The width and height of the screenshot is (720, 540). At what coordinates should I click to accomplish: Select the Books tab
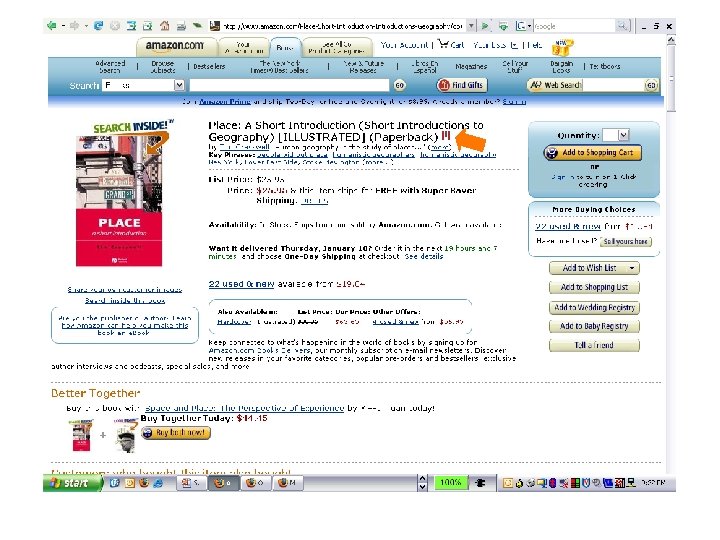click(x=285, y=47)
